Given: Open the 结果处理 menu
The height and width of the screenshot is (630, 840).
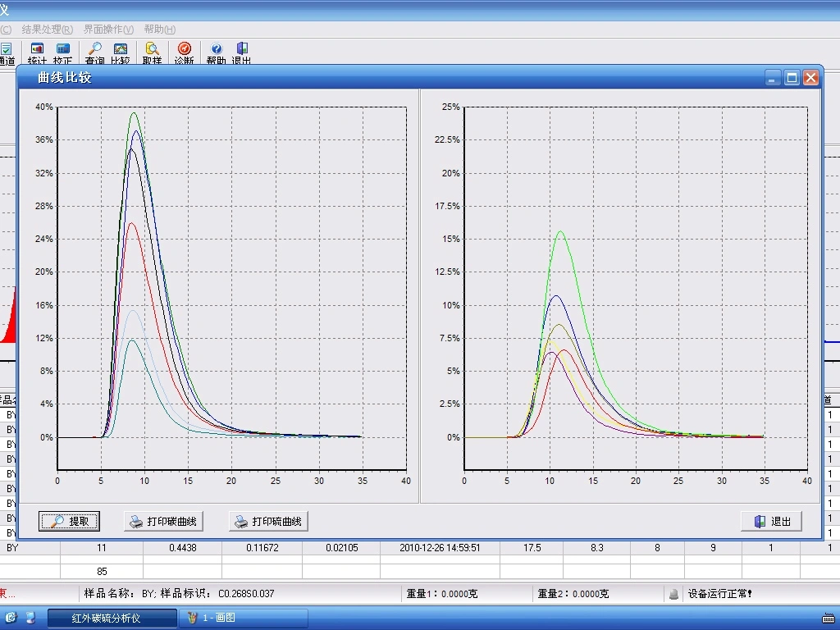Looking at the screenshot, I should coord(47,29).
